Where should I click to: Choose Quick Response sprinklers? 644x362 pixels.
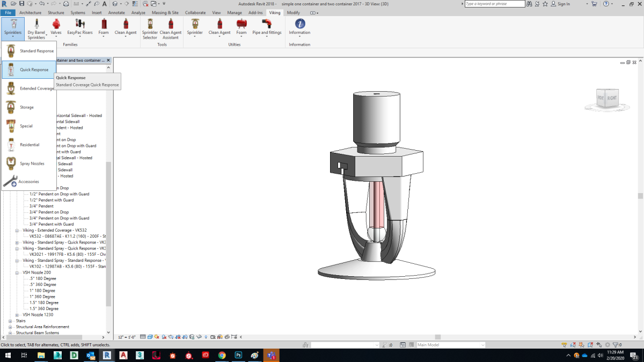tap(29, 70)
